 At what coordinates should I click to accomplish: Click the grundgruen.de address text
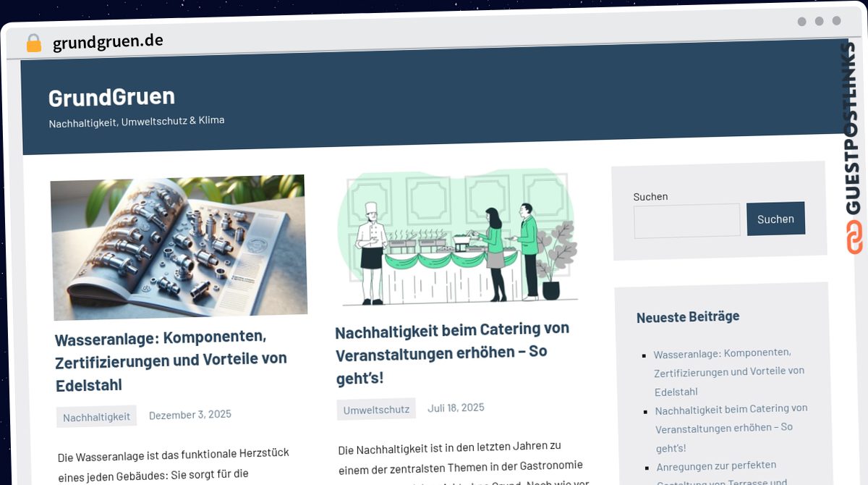point(108,41)
